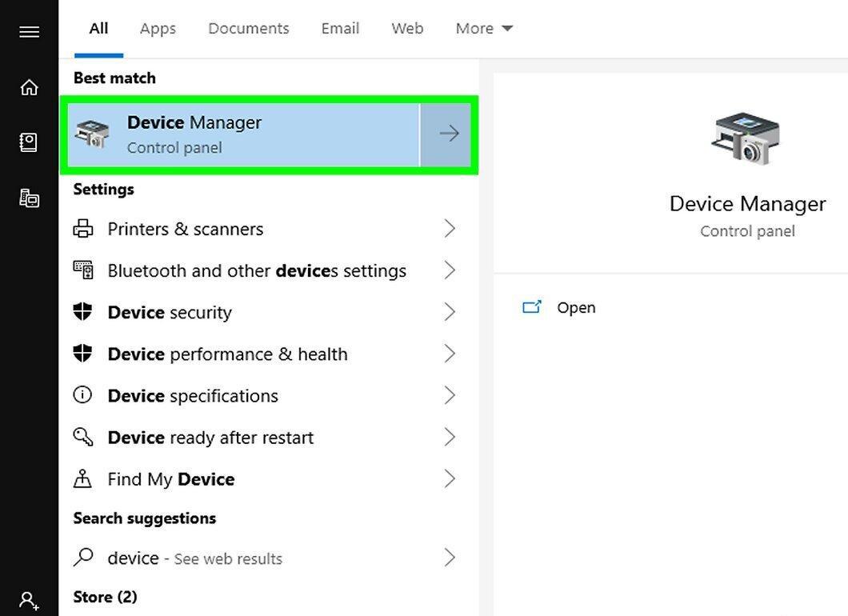This screenshot has width=848, height=616.
Task: Select device See web results suggestion
Action: (x=269, y=557)
